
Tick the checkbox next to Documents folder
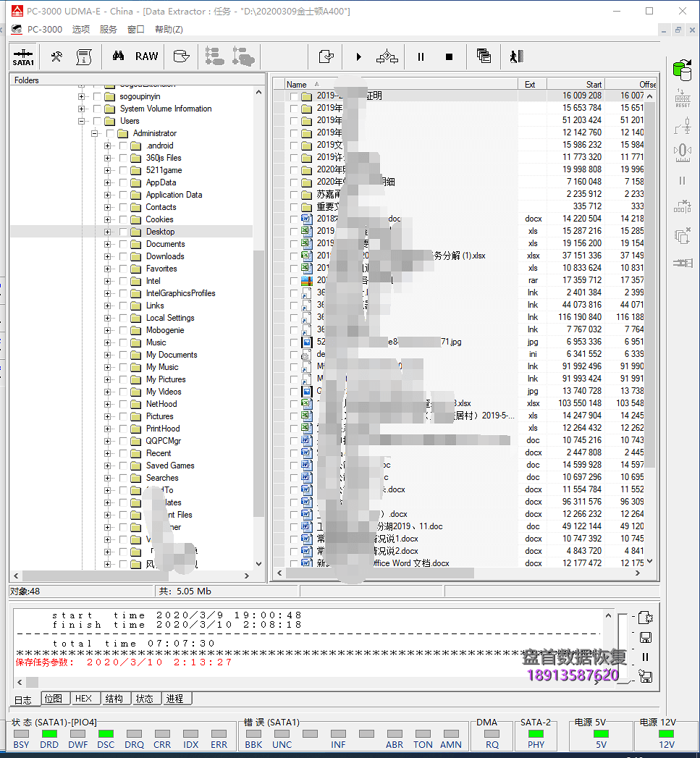[123, 244]
